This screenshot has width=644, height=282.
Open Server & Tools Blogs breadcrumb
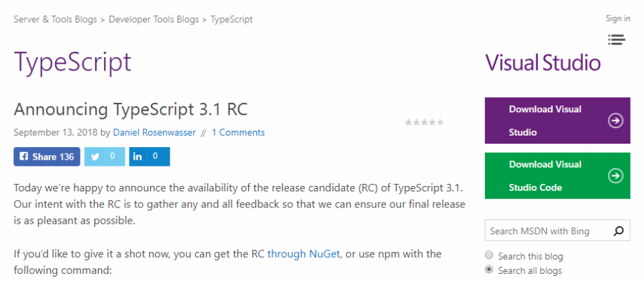[x=56, y=19]
